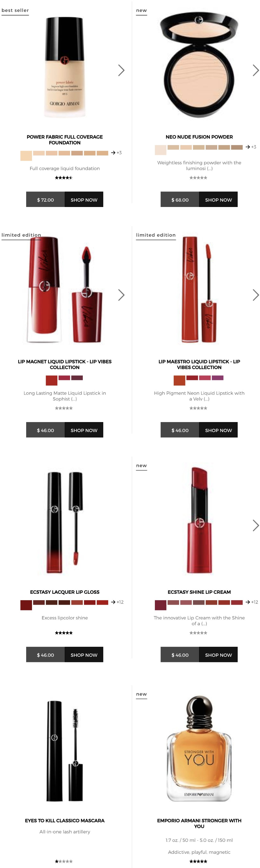
Task: Click the Ecstasy Lacquer Lip Gloss product image
Action: point(65,522)
